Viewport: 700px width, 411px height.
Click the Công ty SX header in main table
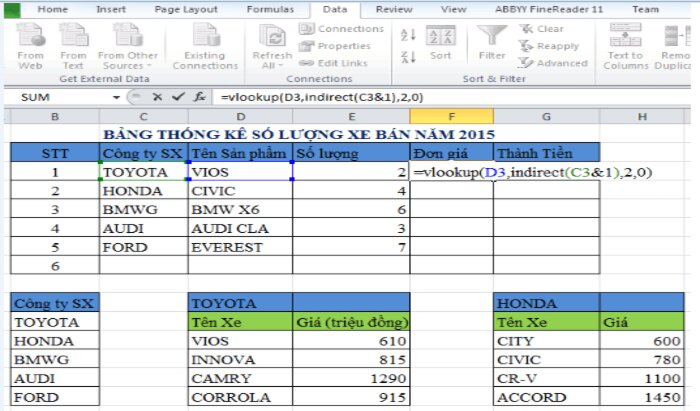[x=143, y=153]
